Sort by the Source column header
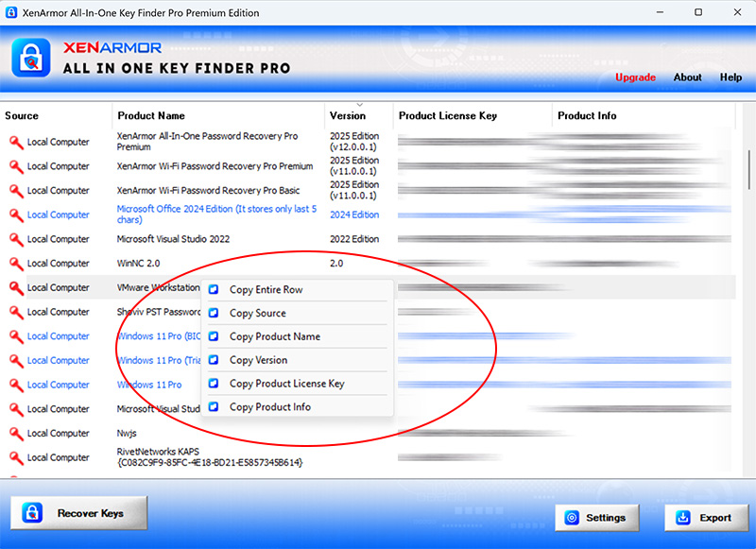The height and width of the screenshot is (549, 756). [x=56, y=115]
